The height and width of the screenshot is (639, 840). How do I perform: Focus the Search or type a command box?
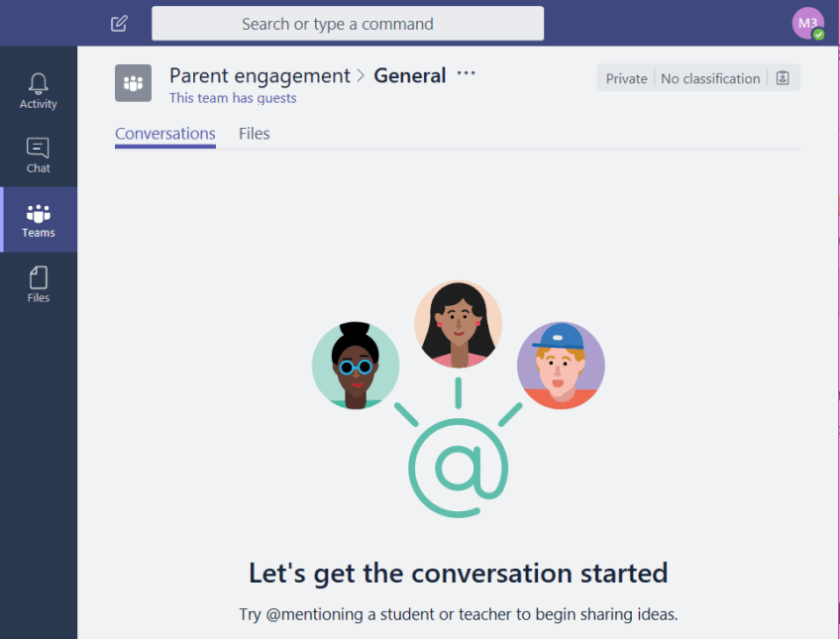(x=347, y=24)
